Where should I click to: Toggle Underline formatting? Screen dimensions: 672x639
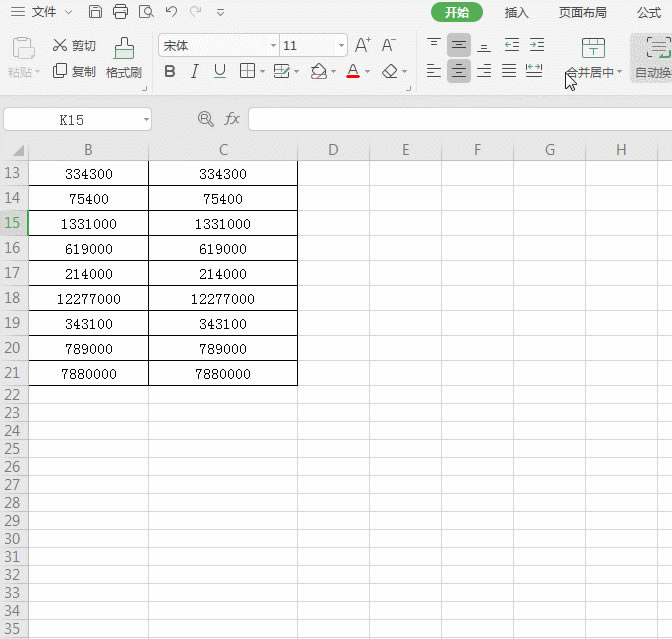(220, 71)
